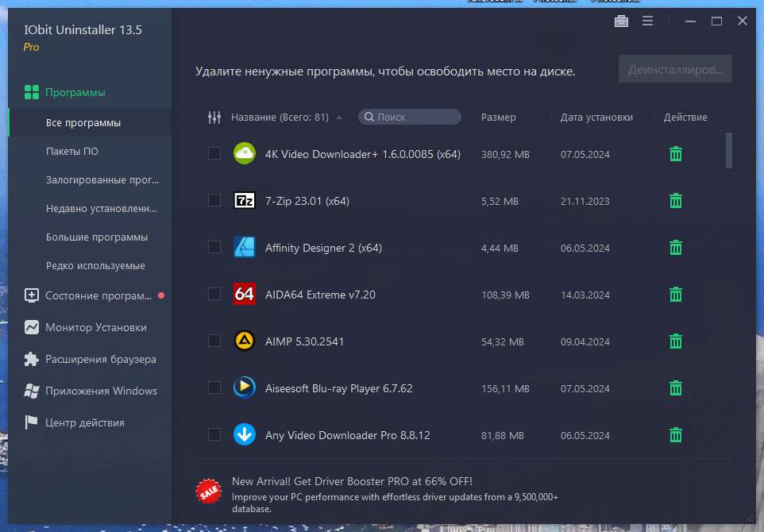Tick the AIMP 5.30.2541 checkbox
The image size is (764, 532).
(x=214, y=341)
